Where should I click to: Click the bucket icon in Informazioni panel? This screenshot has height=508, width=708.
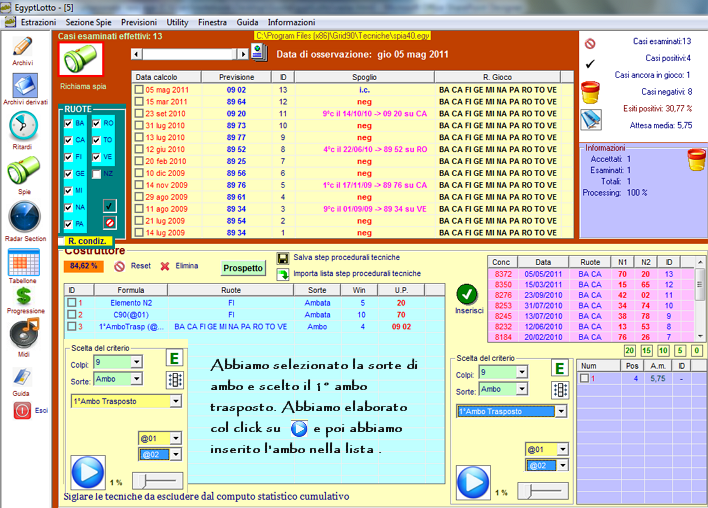[x=696, y=160]
